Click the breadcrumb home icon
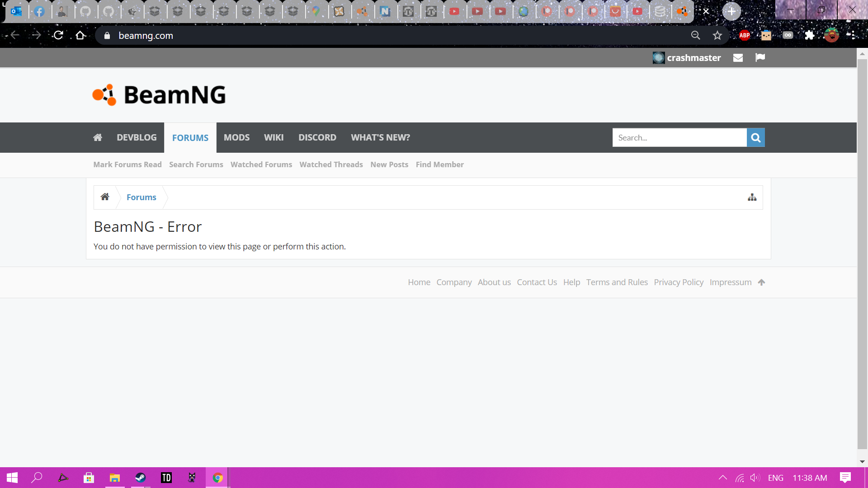The image size is (868, 488). 105,197
